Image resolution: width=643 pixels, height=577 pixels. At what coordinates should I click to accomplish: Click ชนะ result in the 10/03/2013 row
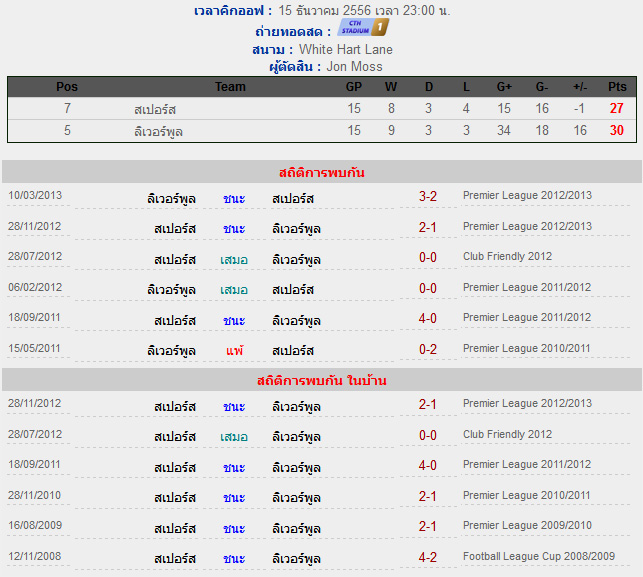[234, 199]
